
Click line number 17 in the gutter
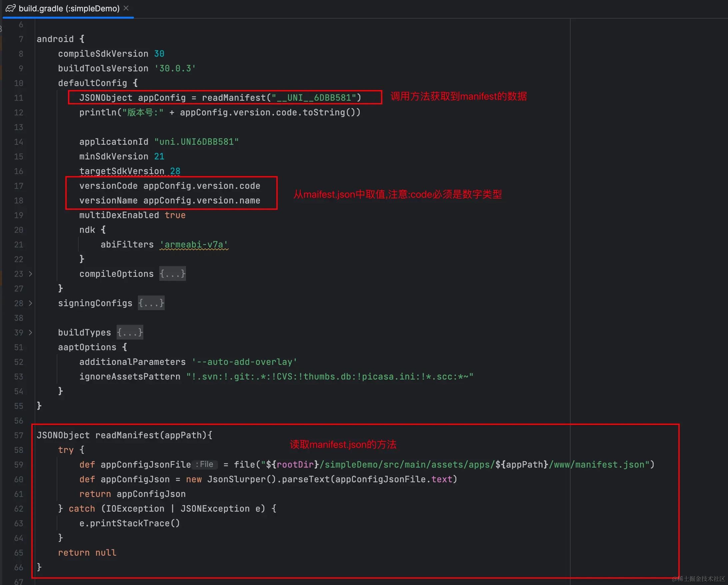(x=19, y=186)
